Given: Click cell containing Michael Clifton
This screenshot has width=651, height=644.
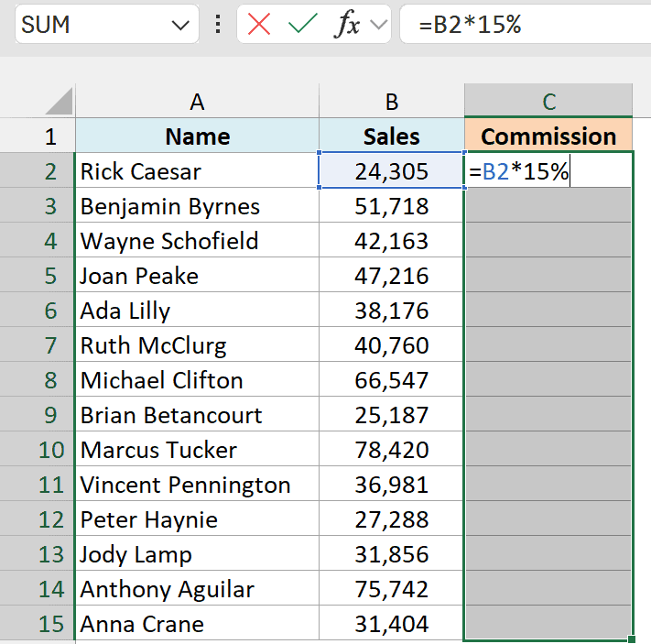Looking at the screenshot, I should point(197,380).
